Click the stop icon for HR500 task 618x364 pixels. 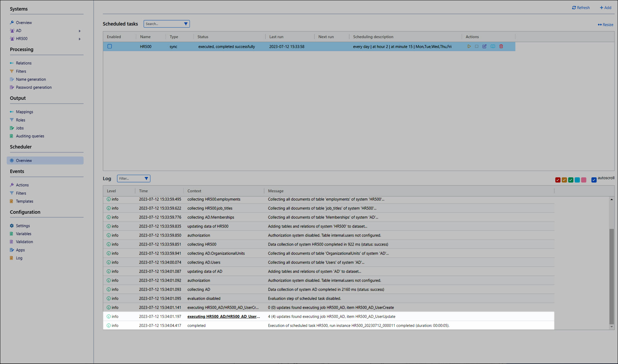[477, 46]
